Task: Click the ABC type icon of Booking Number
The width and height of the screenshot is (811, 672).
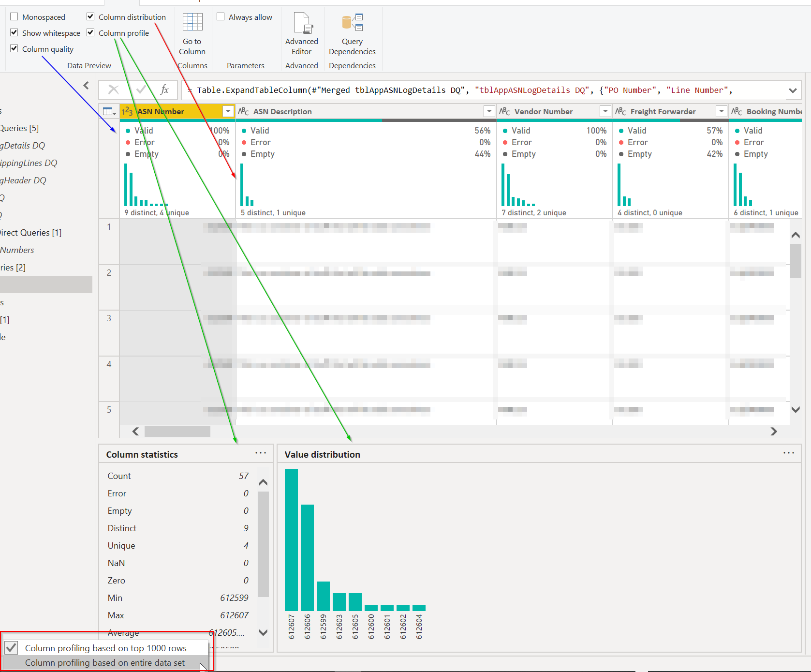Action: (x=737, y=112)
